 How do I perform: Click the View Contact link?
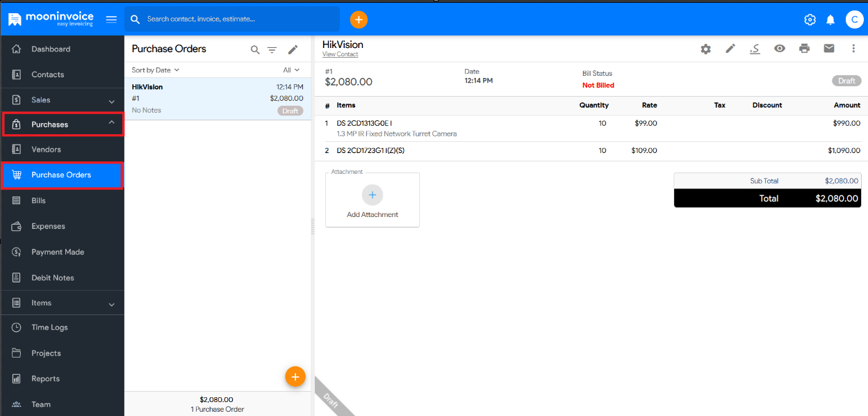pos(341,54)
